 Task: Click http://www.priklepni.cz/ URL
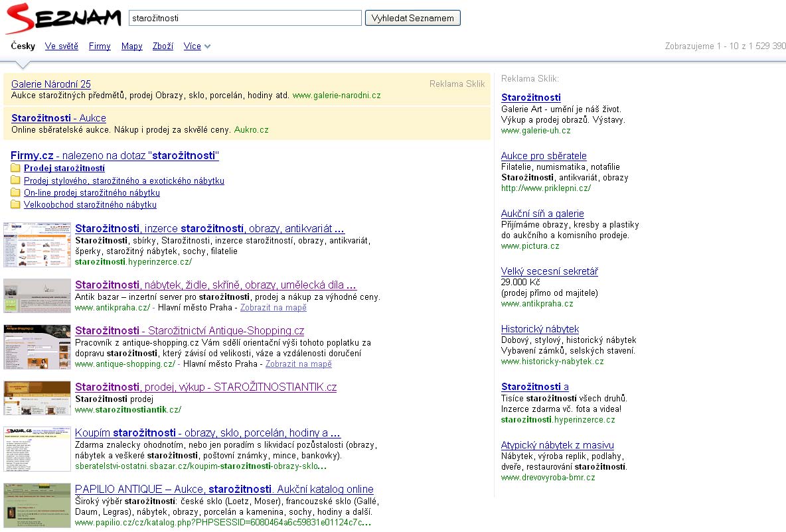coord(546,188)
